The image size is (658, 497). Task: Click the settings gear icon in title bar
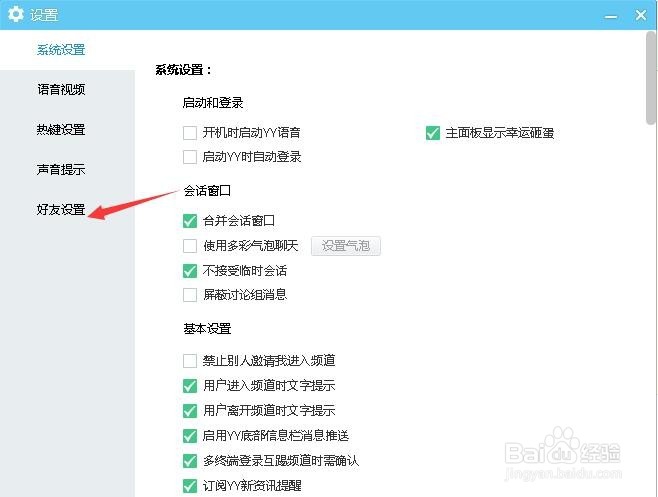16,14
